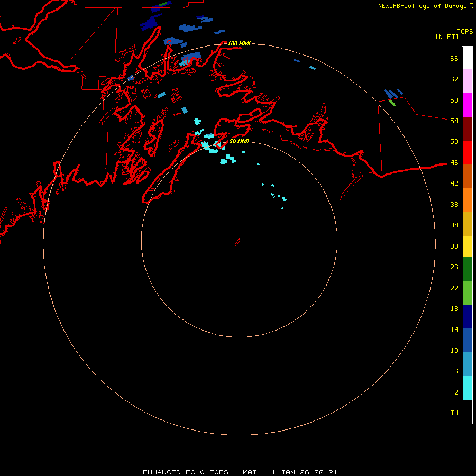Select the navy 22 kft legend swatch
The image size is (476, 476).
467,317
